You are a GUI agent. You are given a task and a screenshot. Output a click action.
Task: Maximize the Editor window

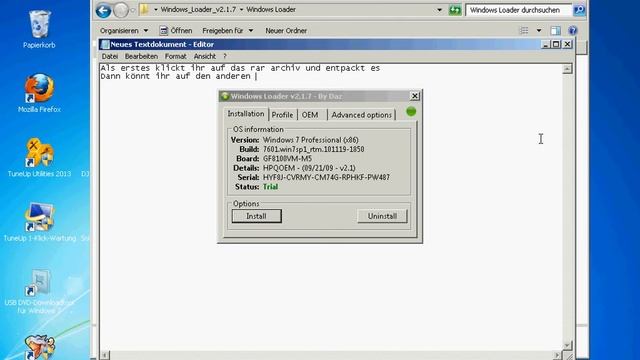pyautogui.click(x=556, y=44)
